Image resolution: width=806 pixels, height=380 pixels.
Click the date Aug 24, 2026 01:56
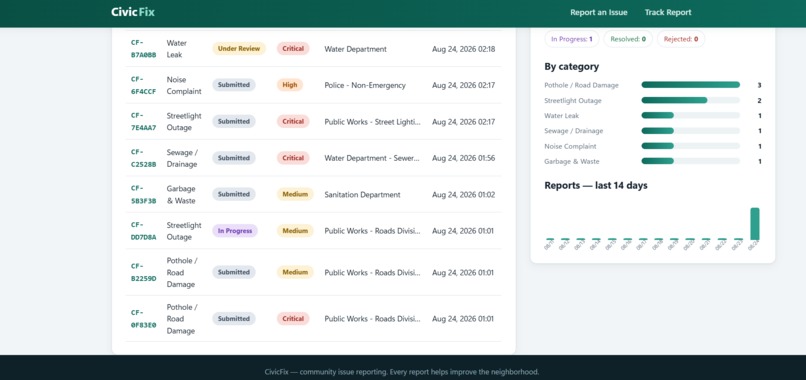(464, 158)
